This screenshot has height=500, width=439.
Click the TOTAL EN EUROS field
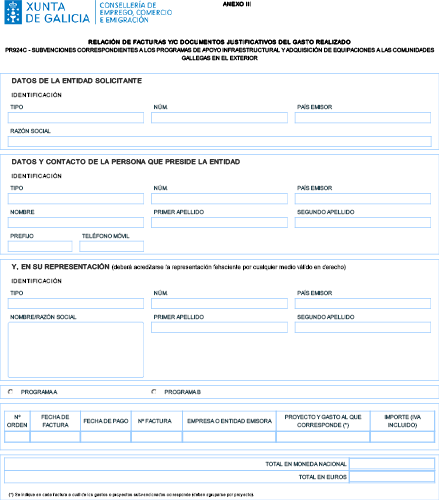point(392,477)
